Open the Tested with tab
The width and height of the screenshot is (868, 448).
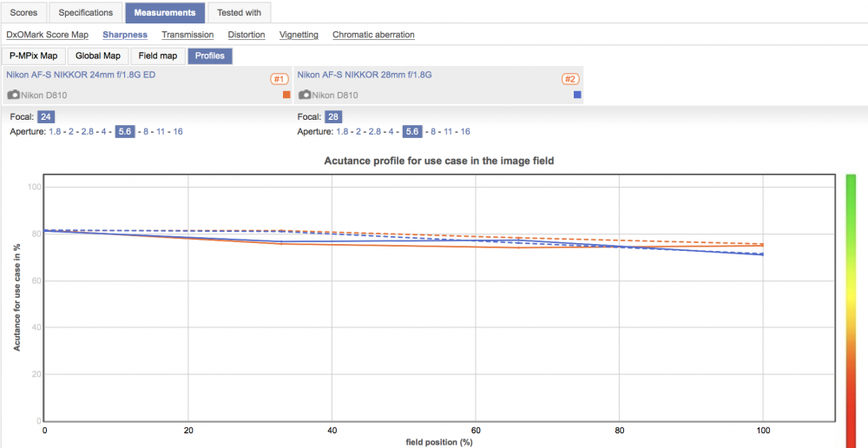(x=239, y=12)
